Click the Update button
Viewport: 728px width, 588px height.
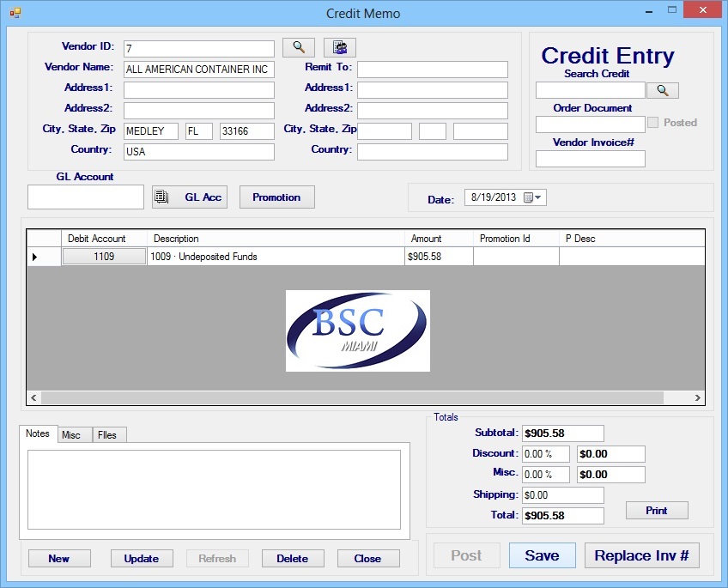[142, 558]
